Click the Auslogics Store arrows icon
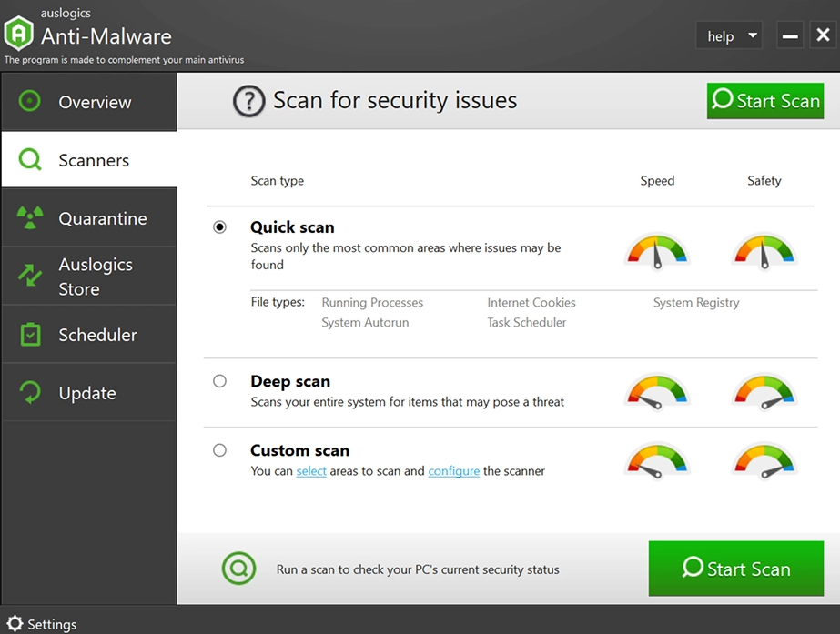 pyautogui.click(x=30, y=276)
